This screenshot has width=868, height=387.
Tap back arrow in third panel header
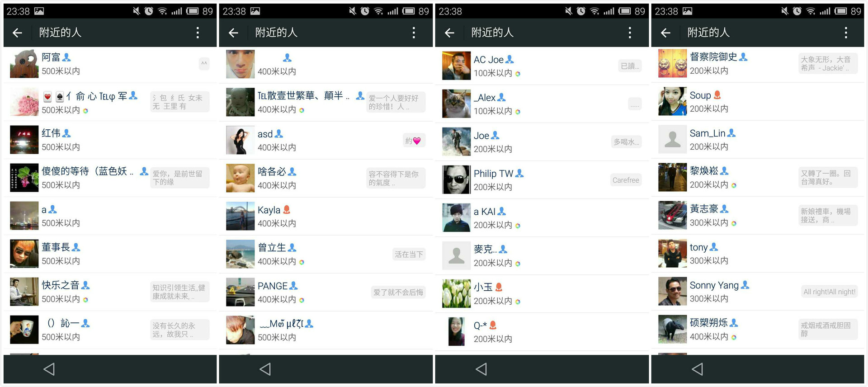[449, 33]
